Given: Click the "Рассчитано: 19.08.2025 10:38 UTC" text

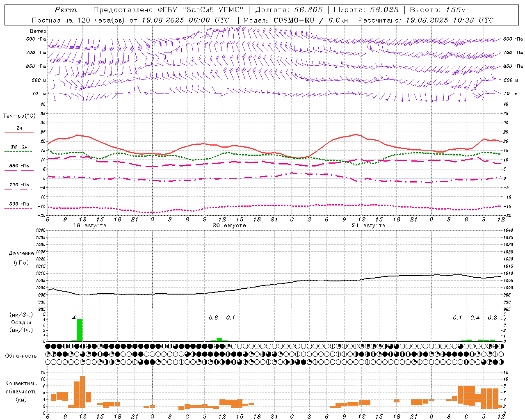Looking at the screenshot, I should pyautogui.click(x=426, y=20).
